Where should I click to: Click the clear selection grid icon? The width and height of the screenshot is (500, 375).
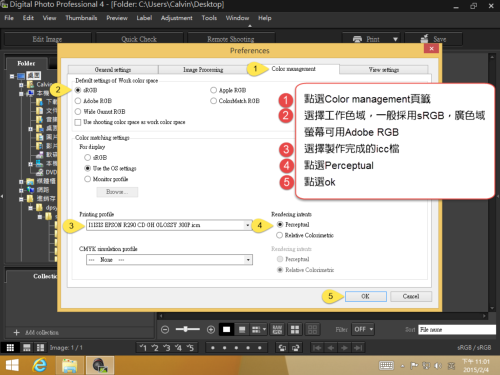312,330
